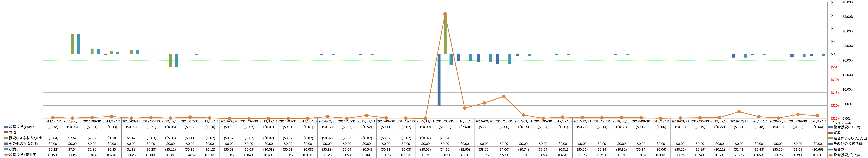Click the 40.00% percentage axis label
This screenshot has height=158, width=868.
point(848,2)
